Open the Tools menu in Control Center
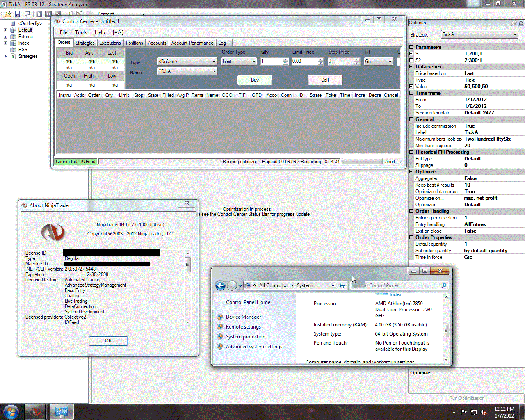The image size is (525, 420). (81, 32)
